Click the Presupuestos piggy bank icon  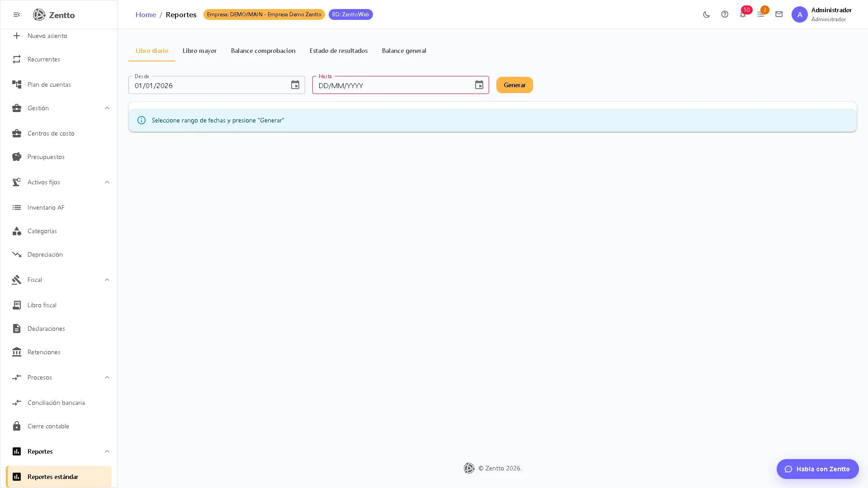tap(17, 157)
